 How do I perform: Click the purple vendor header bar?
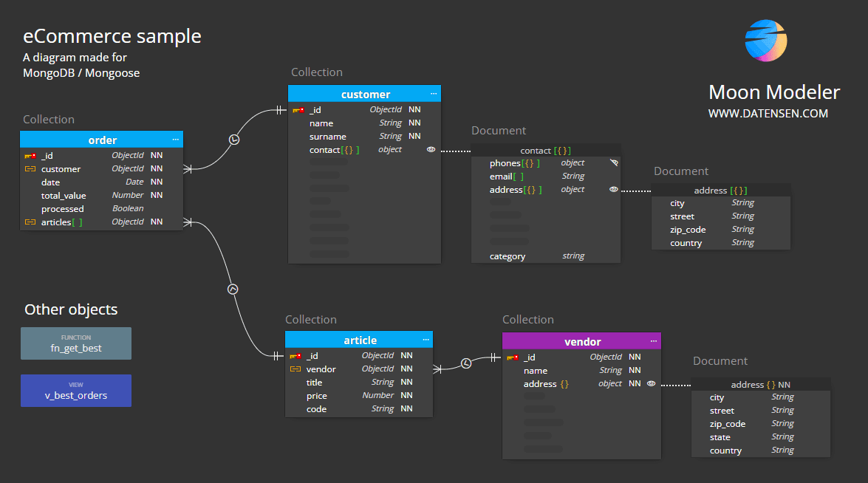[x=581, y=341]
